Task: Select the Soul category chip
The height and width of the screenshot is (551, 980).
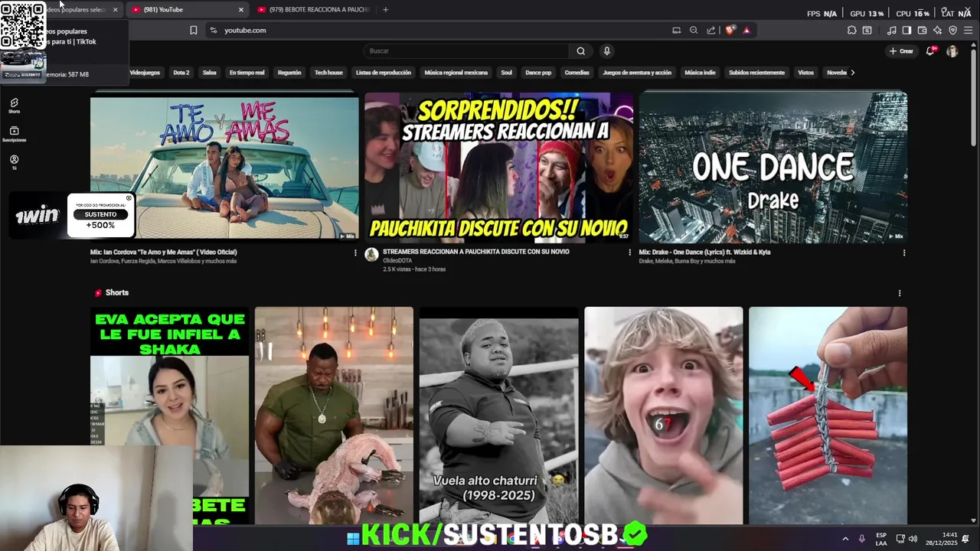Action: (506, 73)
